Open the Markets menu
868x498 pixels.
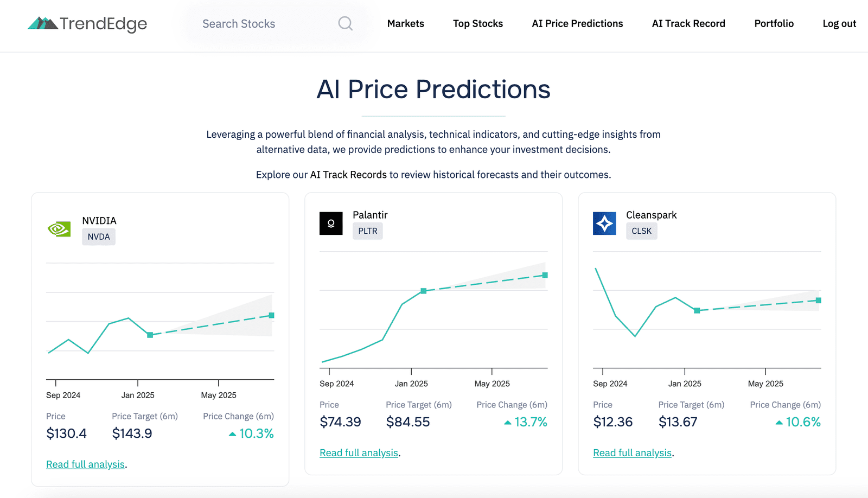click(405, 23)
